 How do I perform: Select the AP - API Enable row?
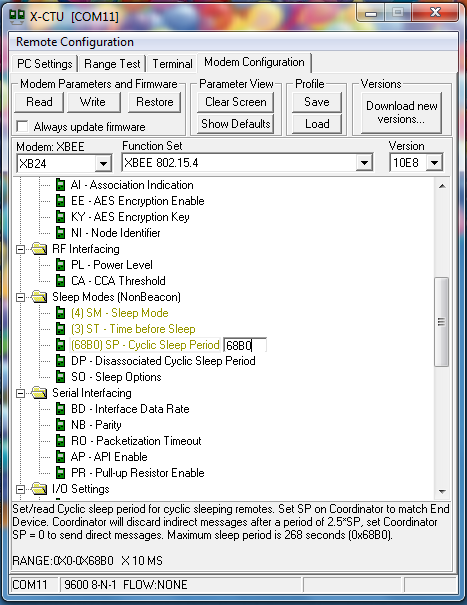pos(109,457)
